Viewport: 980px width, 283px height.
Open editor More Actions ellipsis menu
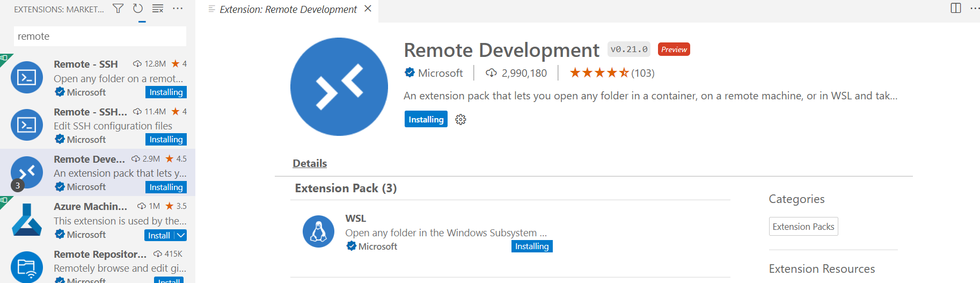pyautogui.click(x=975, y=8)
